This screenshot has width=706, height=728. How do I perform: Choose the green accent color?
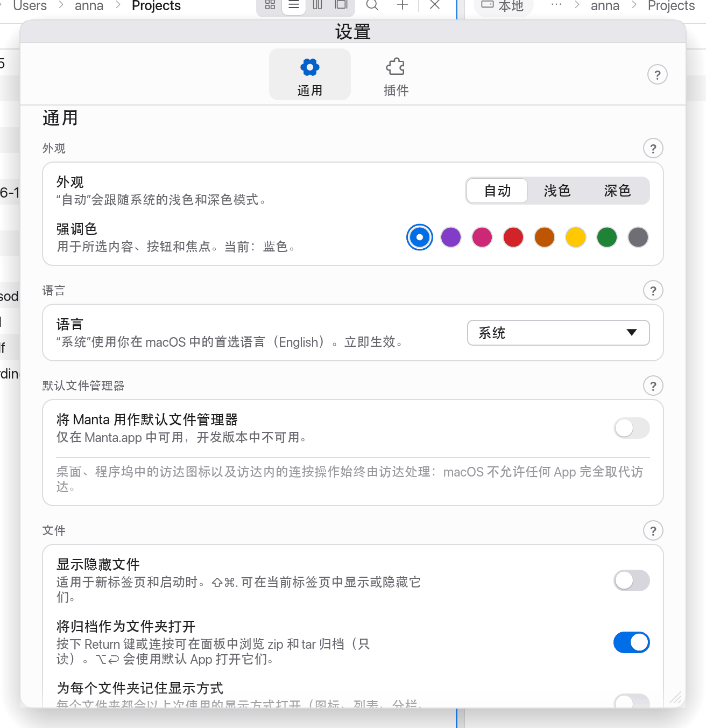click(x=607, y=237)
